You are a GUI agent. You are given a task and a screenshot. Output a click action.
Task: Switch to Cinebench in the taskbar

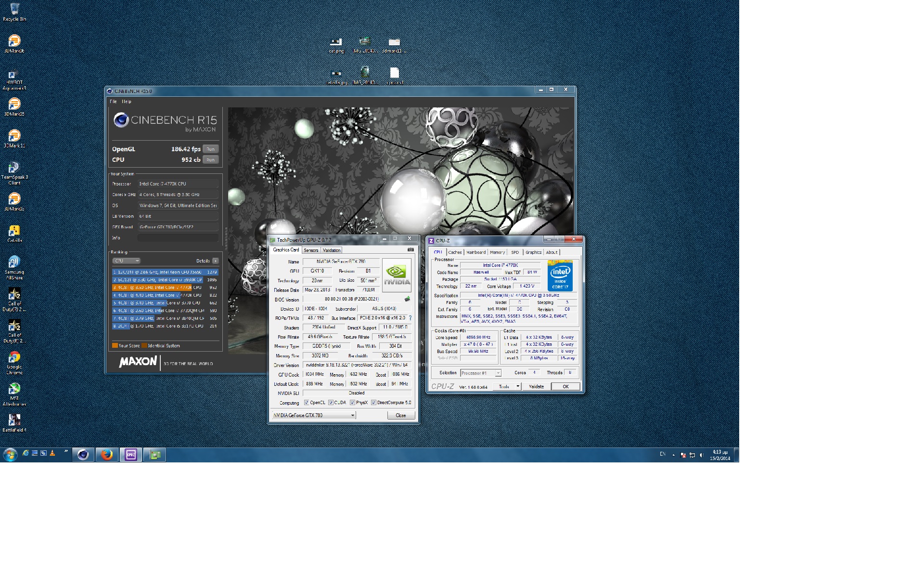(83, 454)
